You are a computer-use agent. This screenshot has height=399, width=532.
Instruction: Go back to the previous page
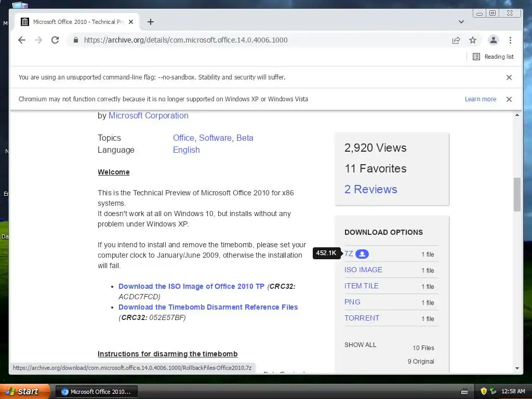[x=22, y=40]
